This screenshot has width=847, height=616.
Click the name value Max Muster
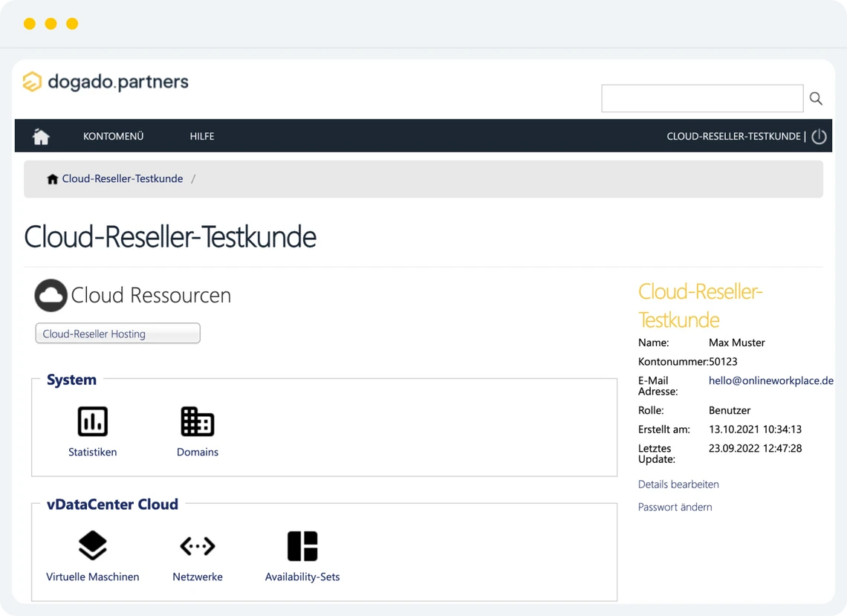click(x=737, y=343)
